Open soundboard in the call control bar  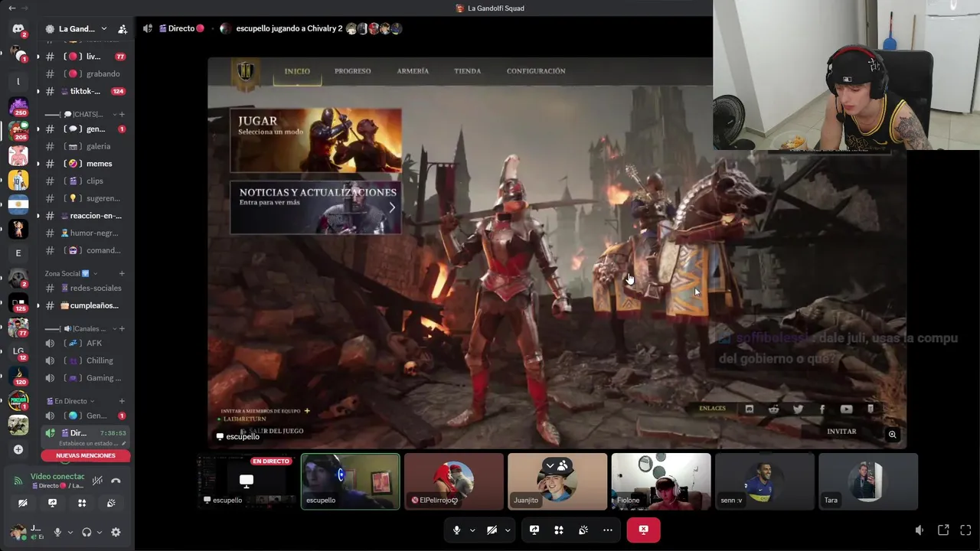click(x=583, y=530)
